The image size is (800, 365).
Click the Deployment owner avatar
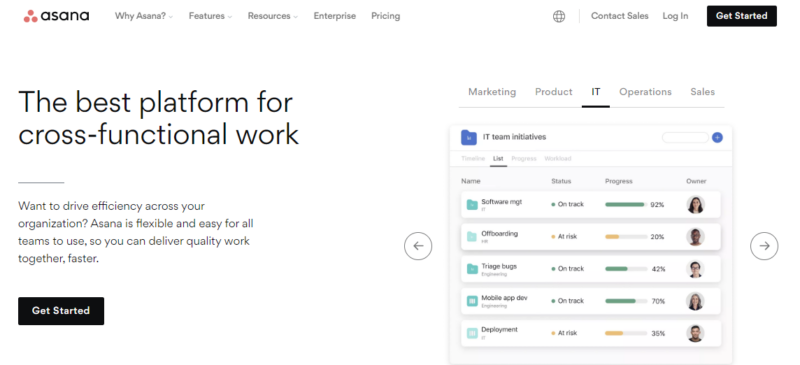[695, 333]
